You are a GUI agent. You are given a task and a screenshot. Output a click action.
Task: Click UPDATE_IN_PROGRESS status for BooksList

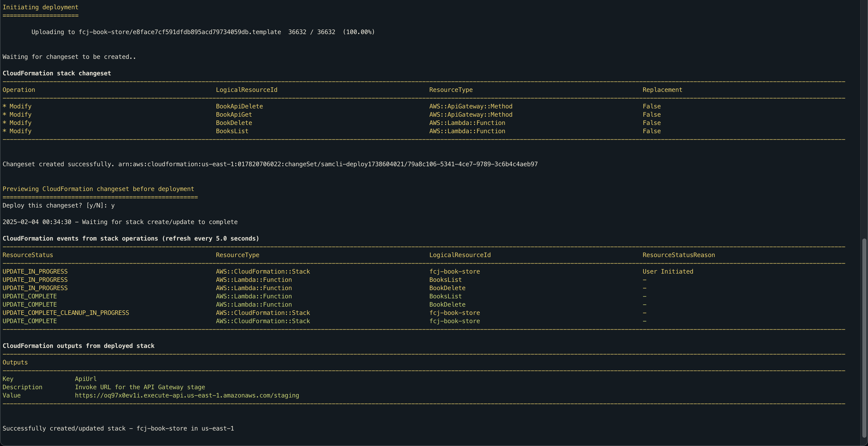coord(35,280)
